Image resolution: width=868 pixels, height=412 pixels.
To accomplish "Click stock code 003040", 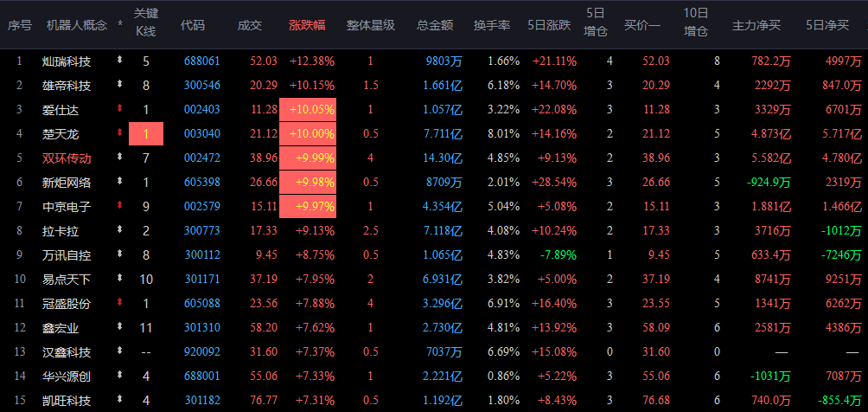I will click(x=202, y=133).
